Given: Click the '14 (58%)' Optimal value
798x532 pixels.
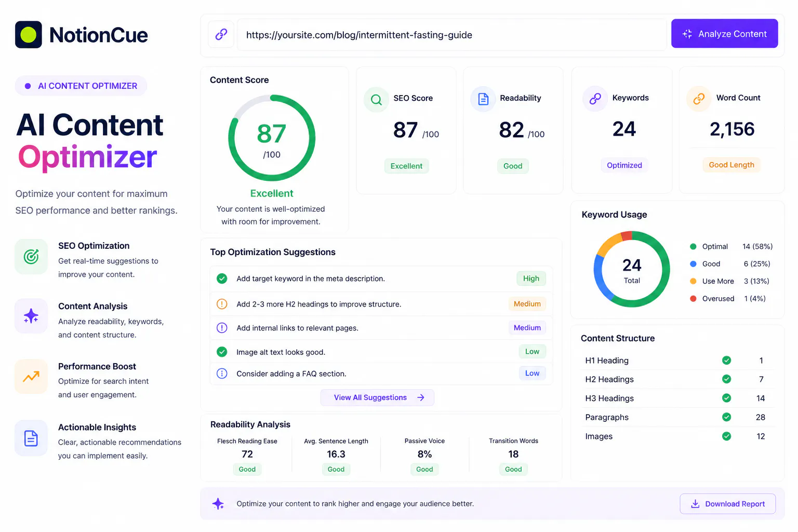Looking at the screenshot, I should click(x=757, y=247).
